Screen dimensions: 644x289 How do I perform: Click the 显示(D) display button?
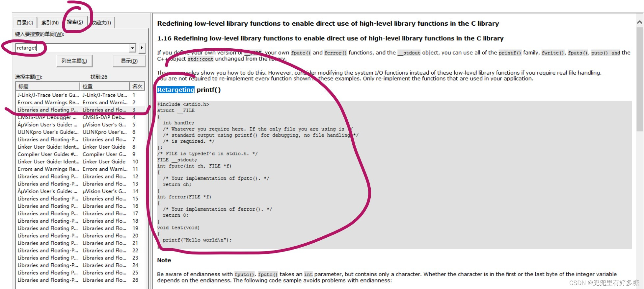tap(129, 61)
